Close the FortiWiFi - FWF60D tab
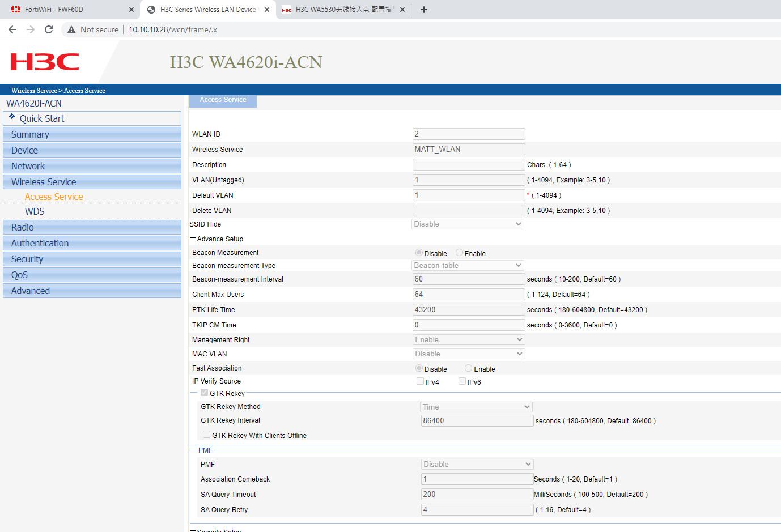This screenshot has height=532, width=781. click(x=131, y=10)
